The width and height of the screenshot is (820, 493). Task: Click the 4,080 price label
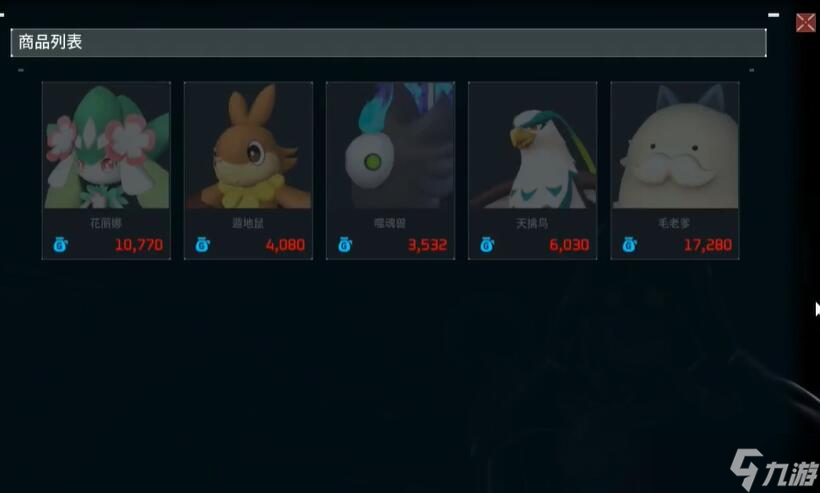point(286,245)
